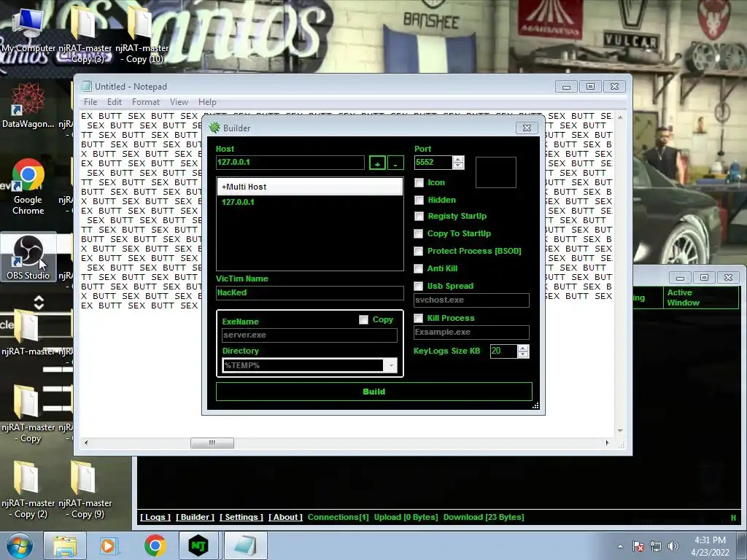Open Notepad Help menu
The height and width of the screenshot is (560, 747).
point(207,102)
